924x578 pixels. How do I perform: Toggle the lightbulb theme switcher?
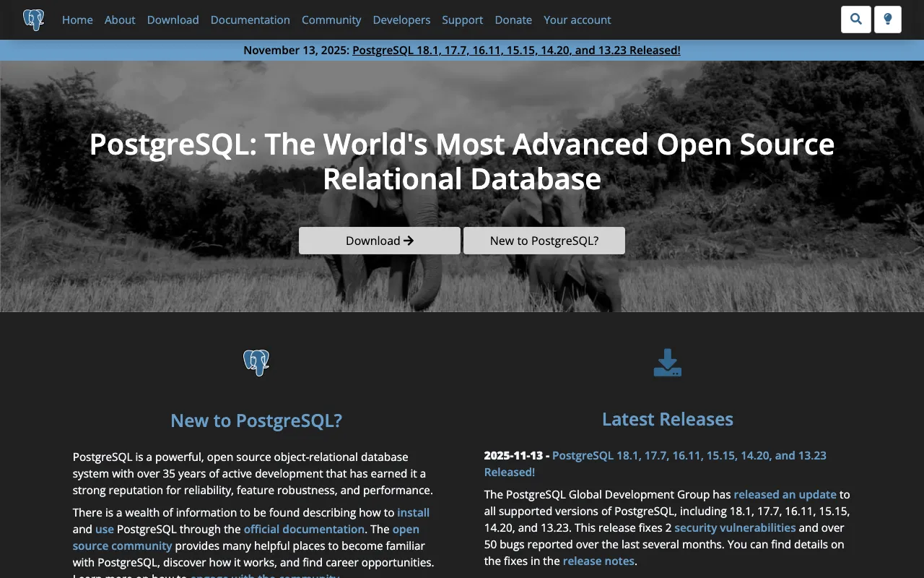click(887, 20)
